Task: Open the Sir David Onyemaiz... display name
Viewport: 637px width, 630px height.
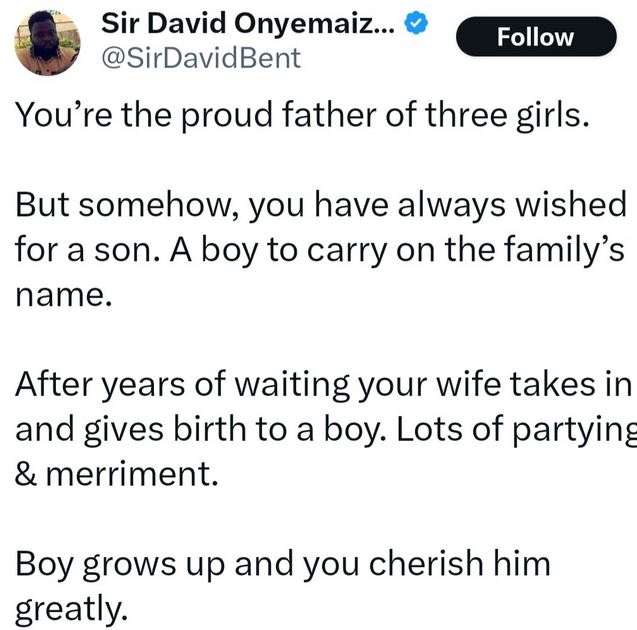Action: pyautogui.click(x=248, y=24)
